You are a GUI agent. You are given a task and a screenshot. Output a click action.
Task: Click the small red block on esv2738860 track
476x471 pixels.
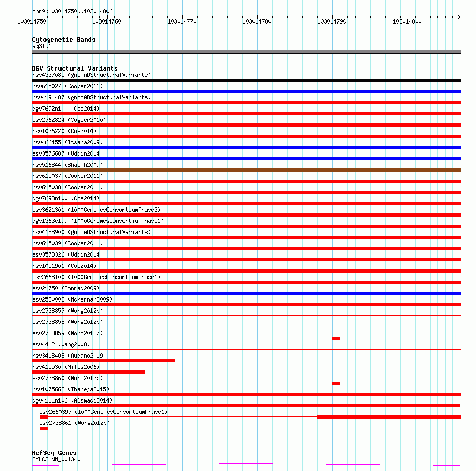point(336,383)
